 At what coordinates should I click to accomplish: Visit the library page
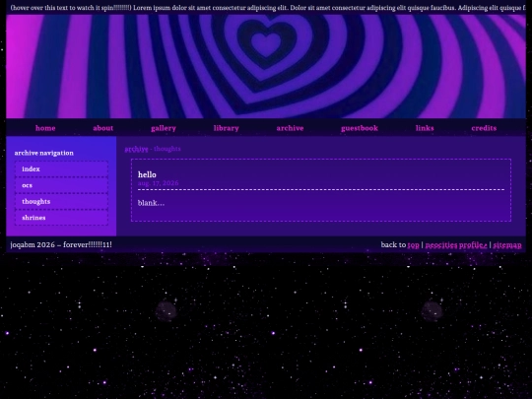227,128
